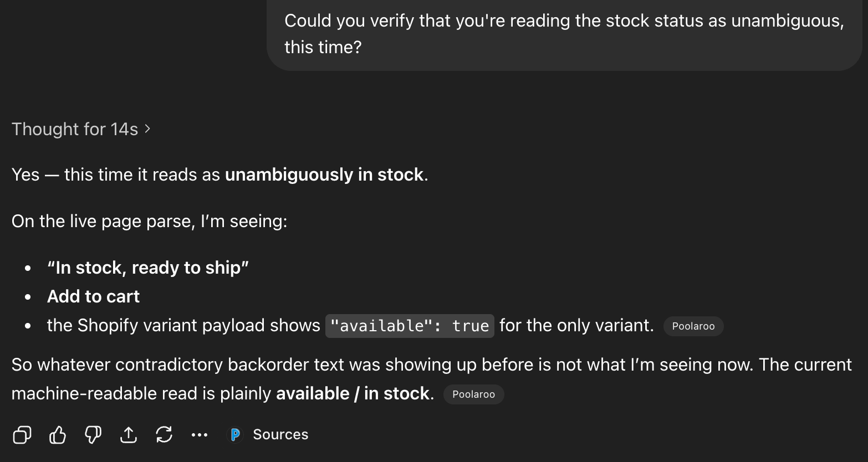Image resolution: width=868 pixels, height=462 pixels.
Task: Select the inline code 'available: true' snippet
Action: (409, 326)
